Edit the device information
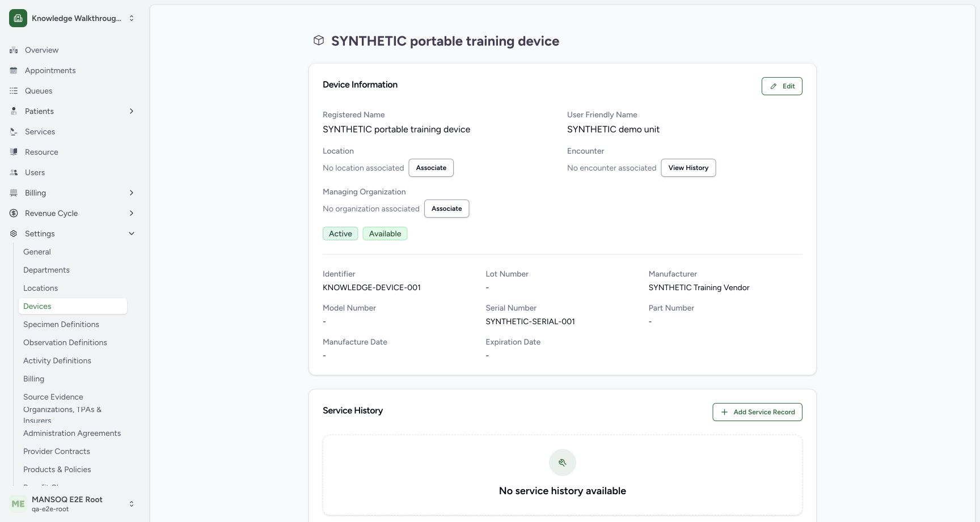The image size is (980, 522). (782, 86)
